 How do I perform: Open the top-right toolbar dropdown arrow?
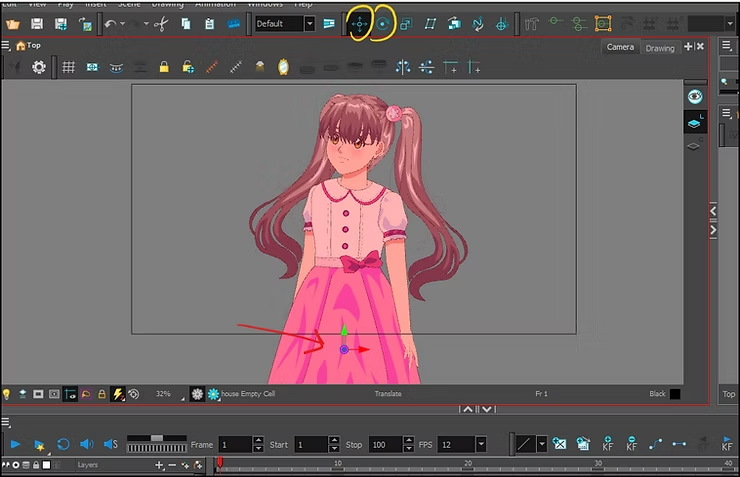click(730, 23)
